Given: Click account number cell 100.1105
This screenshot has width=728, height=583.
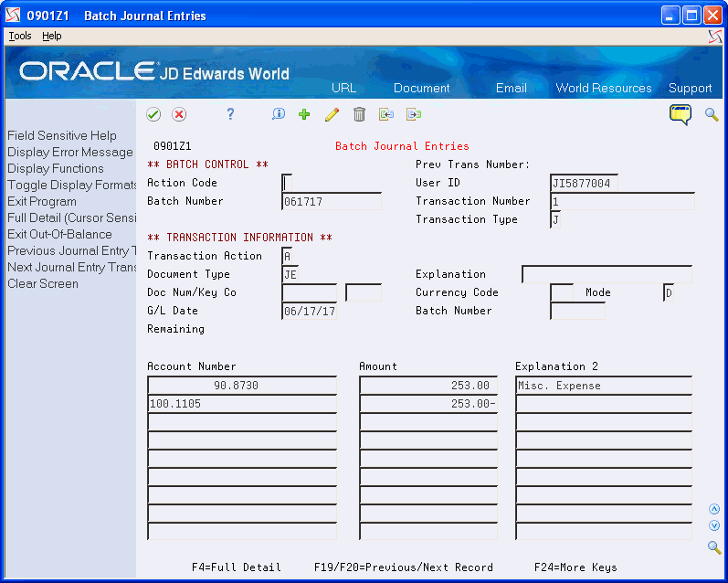Looking at the screenshot, I should 242,404.
